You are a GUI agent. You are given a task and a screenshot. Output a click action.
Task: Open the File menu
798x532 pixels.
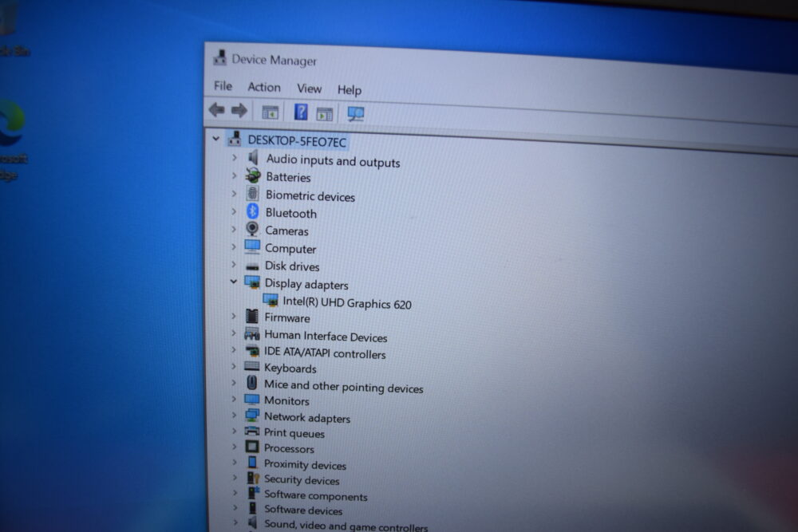pos(223,85)
